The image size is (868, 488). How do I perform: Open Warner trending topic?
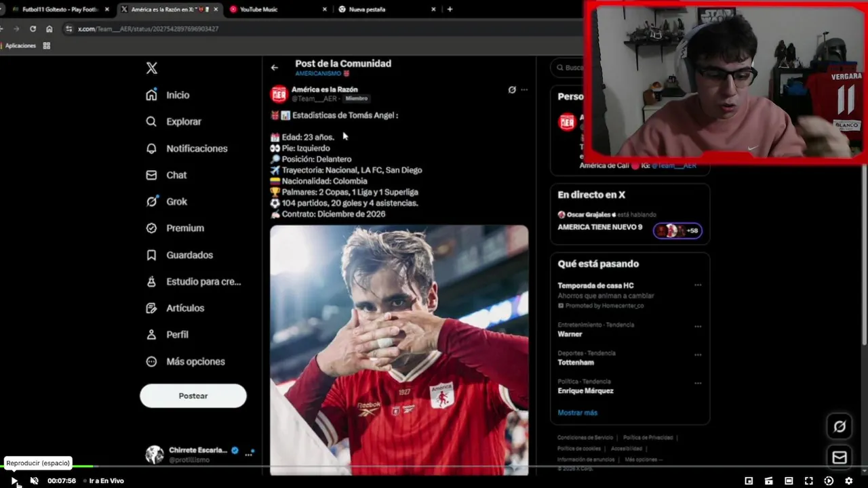[x=570, y=334]
